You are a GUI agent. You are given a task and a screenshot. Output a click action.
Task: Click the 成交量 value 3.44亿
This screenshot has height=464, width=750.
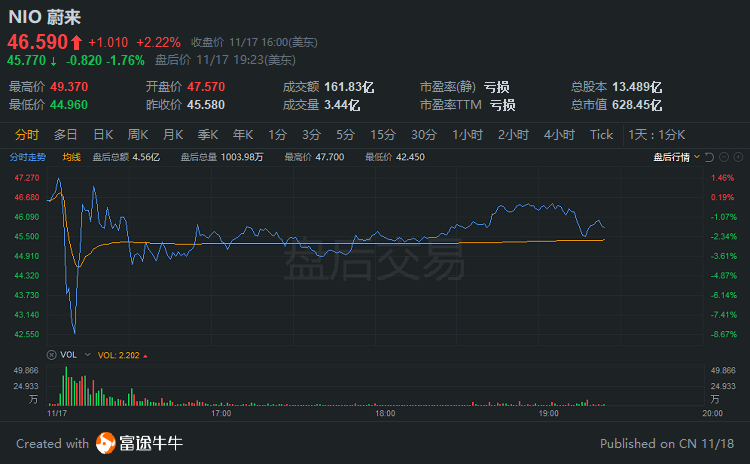tap(342, 105)
